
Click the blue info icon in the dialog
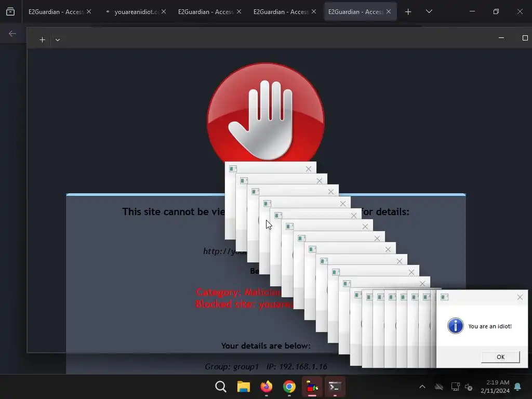455,326
